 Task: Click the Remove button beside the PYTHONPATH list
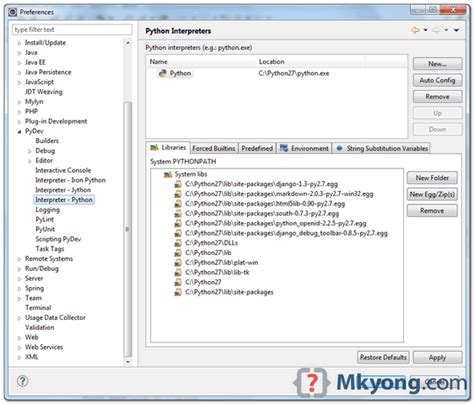pos(432,211)
